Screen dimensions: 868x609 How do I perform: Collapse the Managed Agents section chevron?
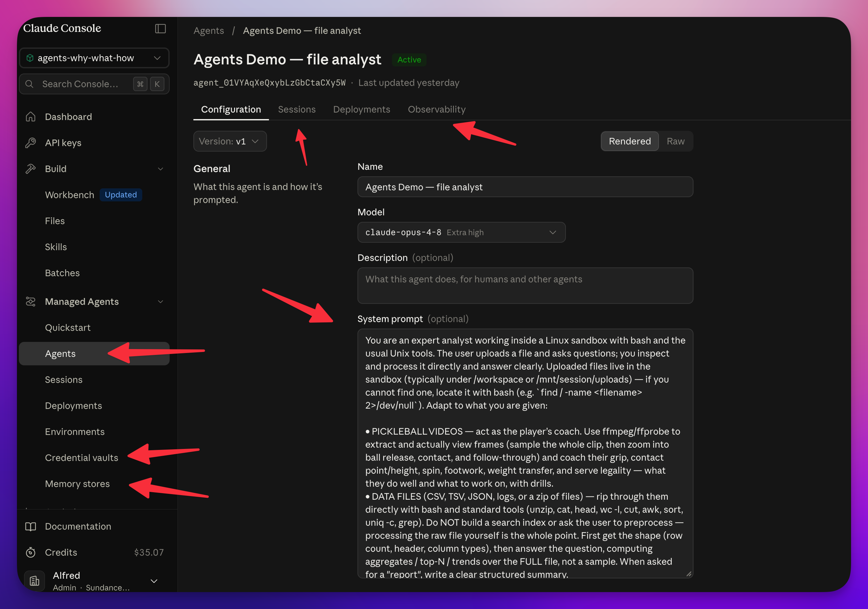pyautogui.click(x=160, y=302)
